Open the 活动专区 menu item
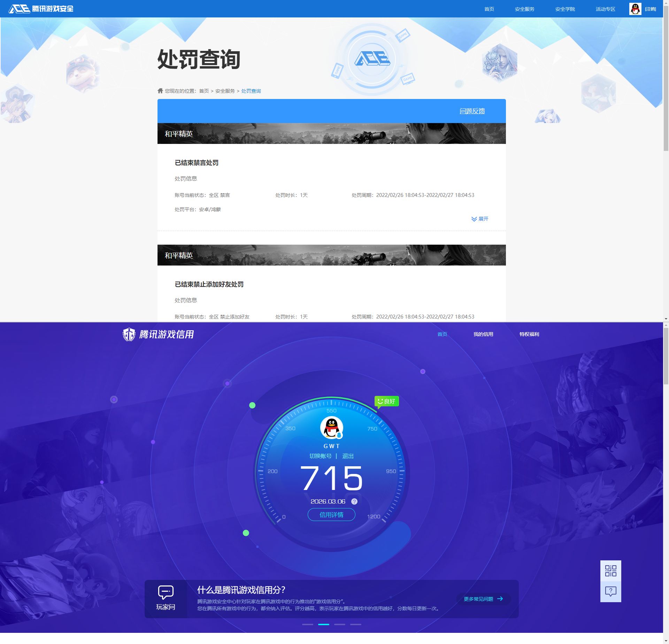The image size is (669, 644). 605,9
